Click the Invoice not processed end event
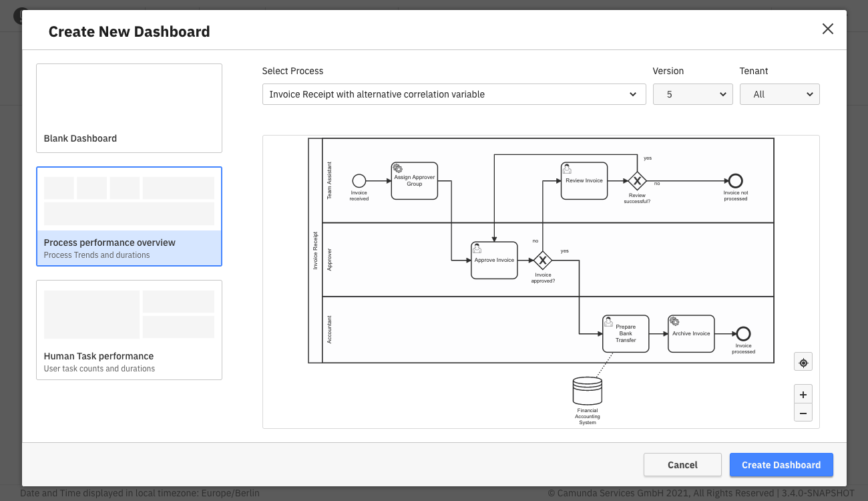The image size is (868, 501). point(736,181)
